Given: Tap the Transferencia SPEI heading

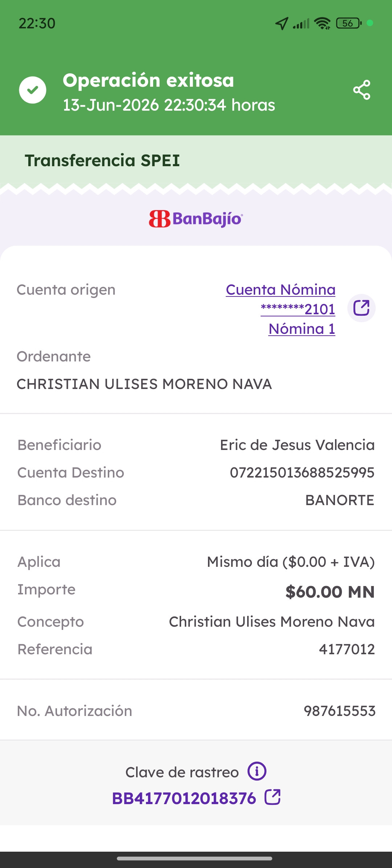Looking at the screenshot, I should (x=102, y=160).
